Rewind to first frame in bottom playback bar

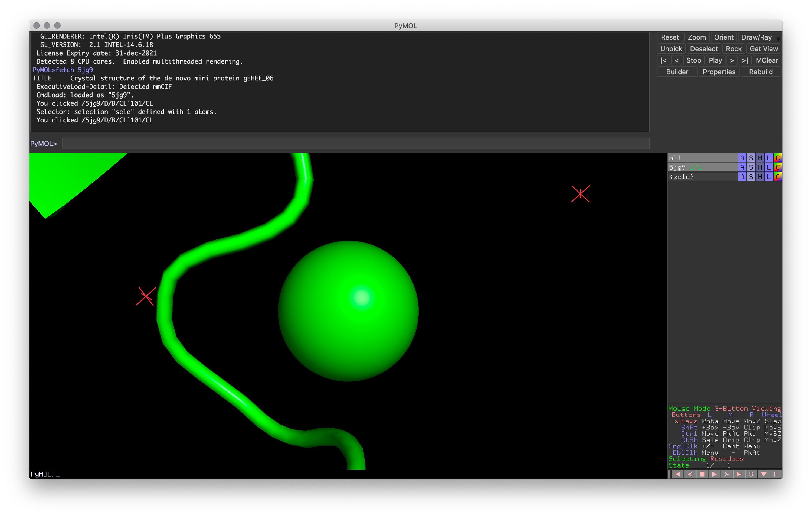click(677, 474)
